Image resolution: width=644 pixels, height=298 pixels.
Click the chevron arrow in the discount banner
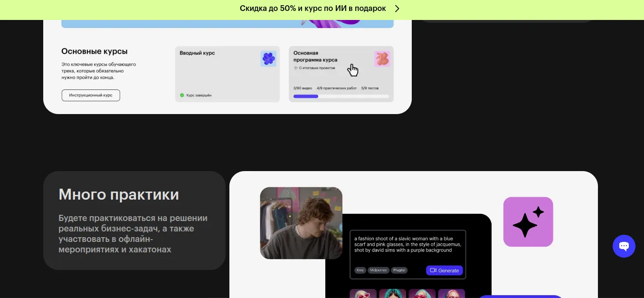(x=397, y=9)
